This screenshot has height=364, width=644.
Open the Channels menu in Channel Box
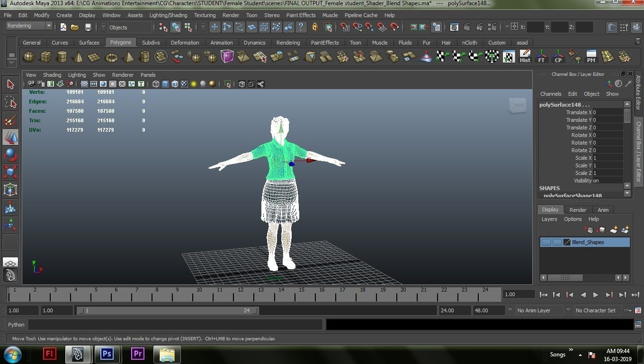[551, 94]
